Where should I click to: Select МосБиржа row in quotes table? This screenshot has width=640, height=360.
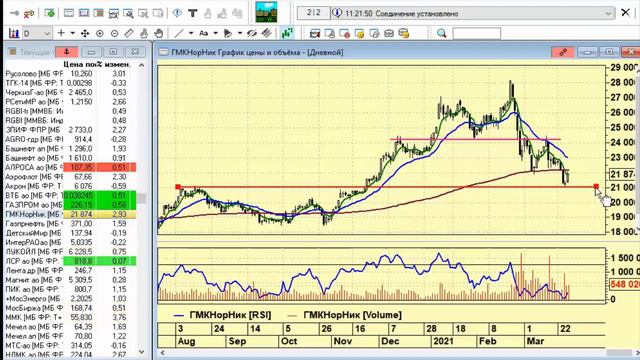pos(70,308)
